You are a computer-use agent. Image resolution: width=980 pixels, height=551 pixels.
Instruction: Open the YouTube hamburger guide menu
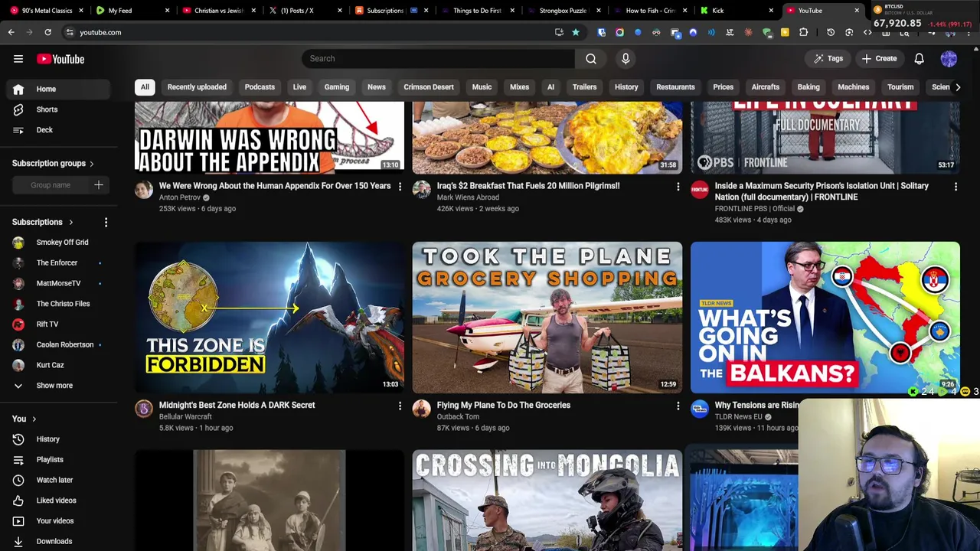(18, 59)
